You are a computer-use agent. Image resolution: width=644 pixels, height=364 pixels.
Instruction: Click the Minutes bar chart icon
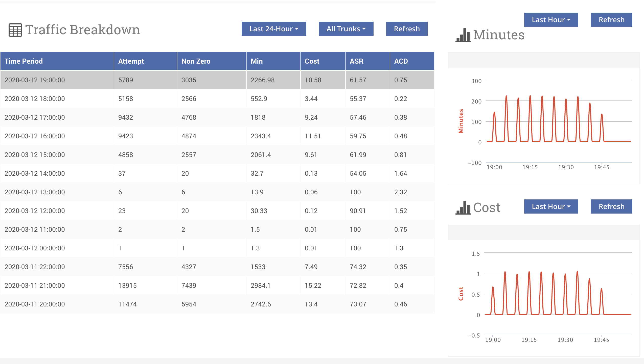[x=463, y=35]
